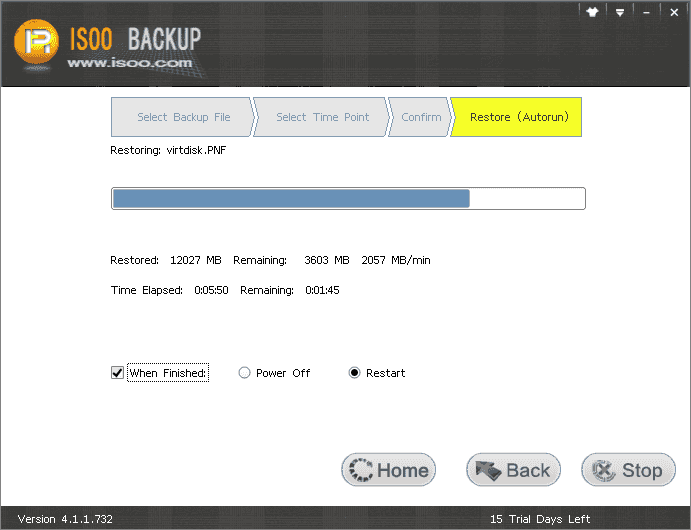Click the restore progress bar
This screenshot has height=530, width=691.
tap(348, 198)
